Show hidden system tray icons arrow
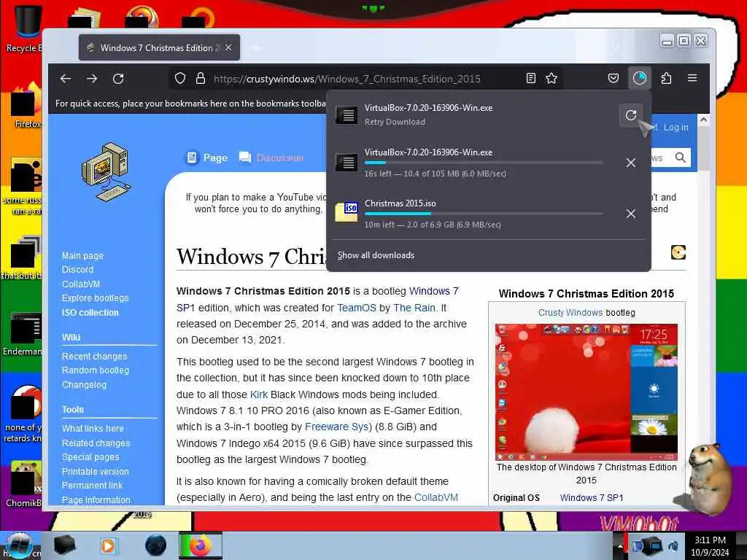The height and width of the screenshot is (560, 747). (x=619, y=546)
